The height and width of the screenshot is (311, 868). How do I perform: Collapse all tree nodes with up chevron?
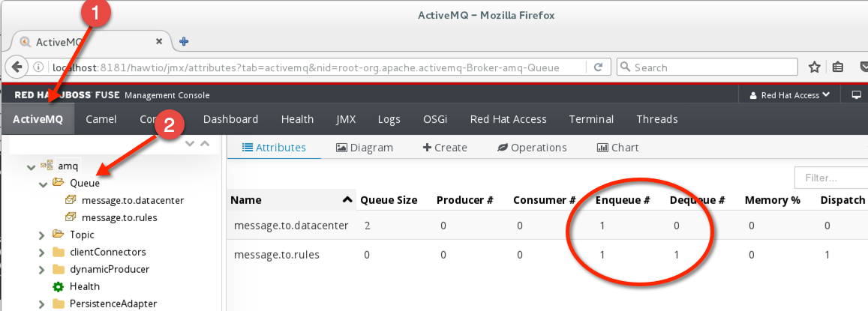(204, 143)
